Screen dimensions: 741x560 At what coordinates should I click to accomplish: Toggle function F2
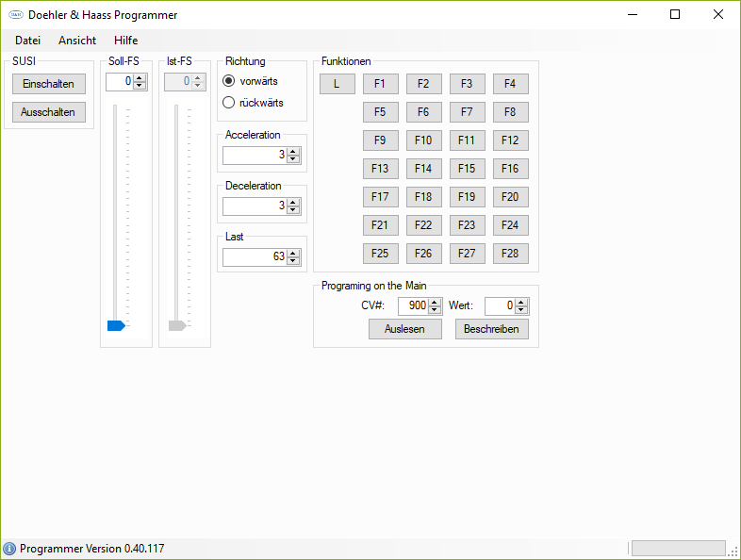pos(424,84)
